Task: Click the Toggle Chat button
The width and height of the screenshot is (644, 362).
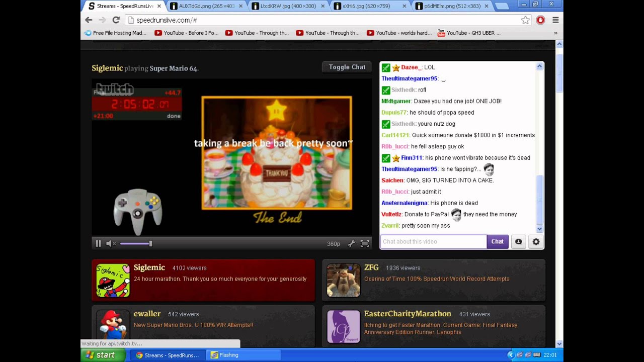Action: click(x=347, y=67)
